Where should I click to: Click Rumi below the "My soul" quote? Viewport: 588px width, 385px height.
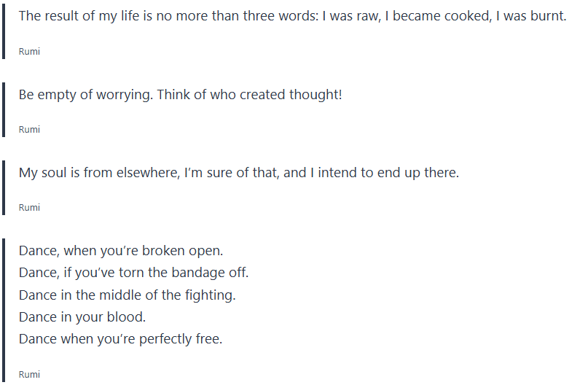click(x=29, y=208)
